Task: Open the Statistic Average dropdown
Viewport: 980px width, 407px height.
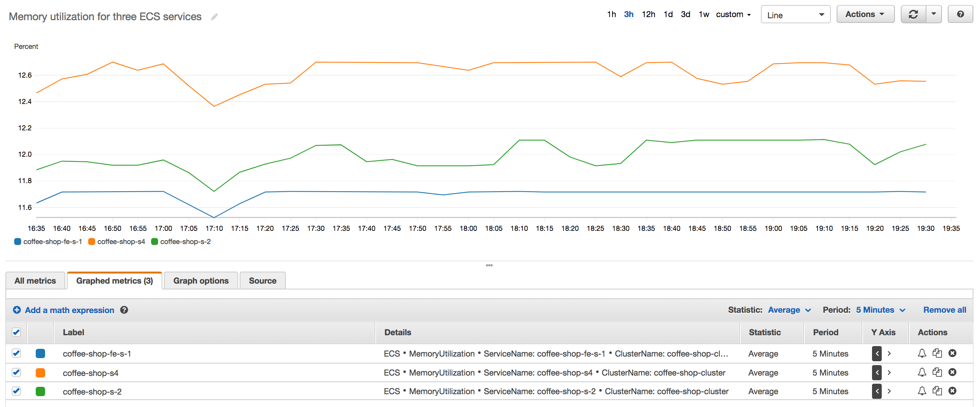Action: tap(789, 310)
